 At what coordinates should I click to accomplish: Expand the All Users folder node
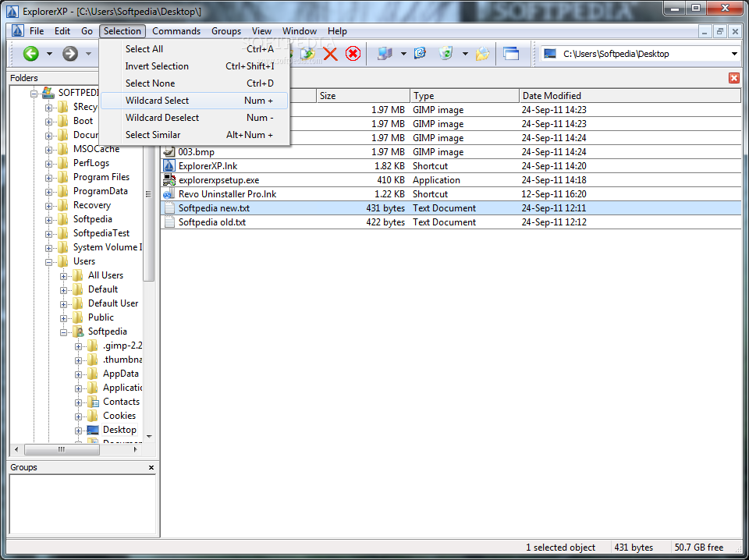tap(63, 276)
